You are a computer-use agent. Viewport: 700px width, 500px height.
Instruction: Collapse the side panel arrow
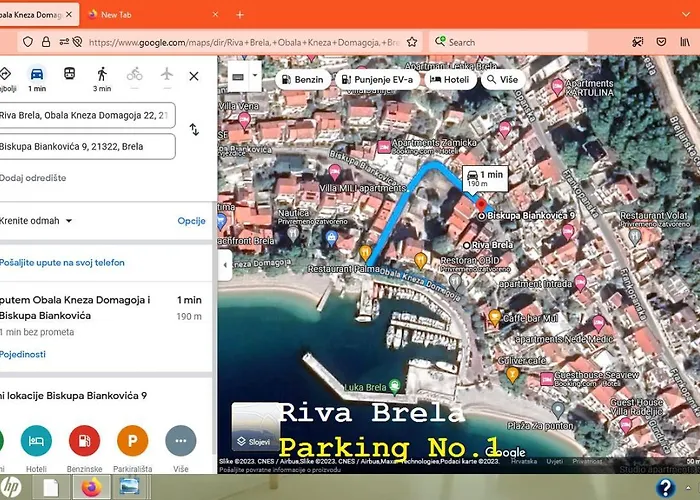225,265
